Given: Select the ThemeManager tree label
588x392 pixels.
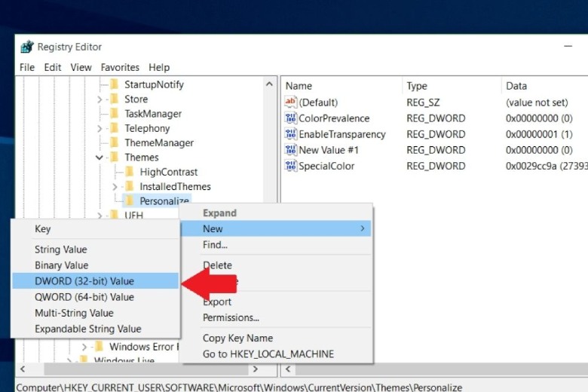Looking at the screenshot, I should coord(159,143).
